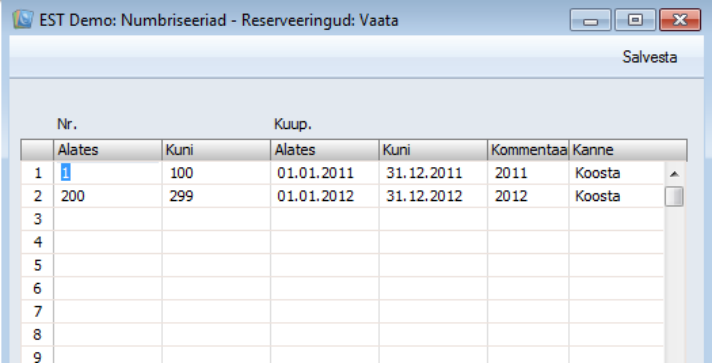This screenshot has height=363, width=712.
Task: Click the Kanne column header
Action: (x=628, y=150)
